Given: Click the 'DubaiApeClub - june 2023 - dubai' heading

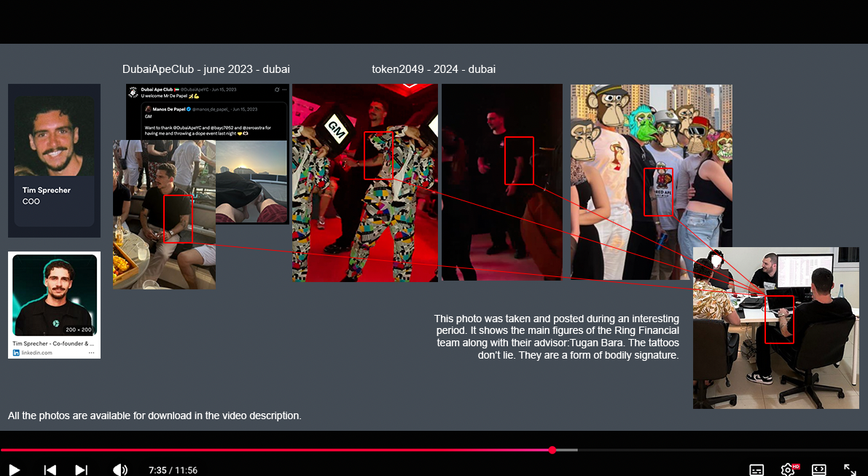Looking at the screenshot, I should point(206,69).
